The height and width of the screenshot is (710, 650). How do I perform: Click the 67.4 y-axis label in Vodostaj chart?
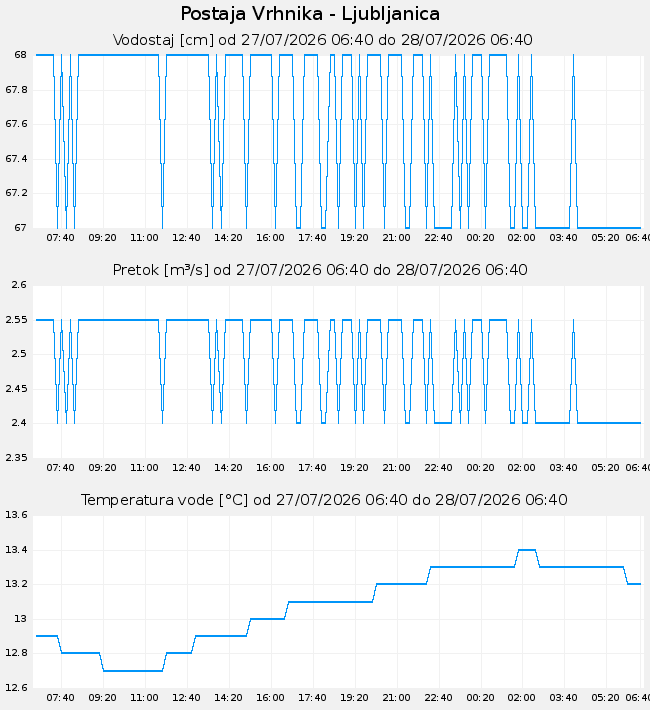16,158
